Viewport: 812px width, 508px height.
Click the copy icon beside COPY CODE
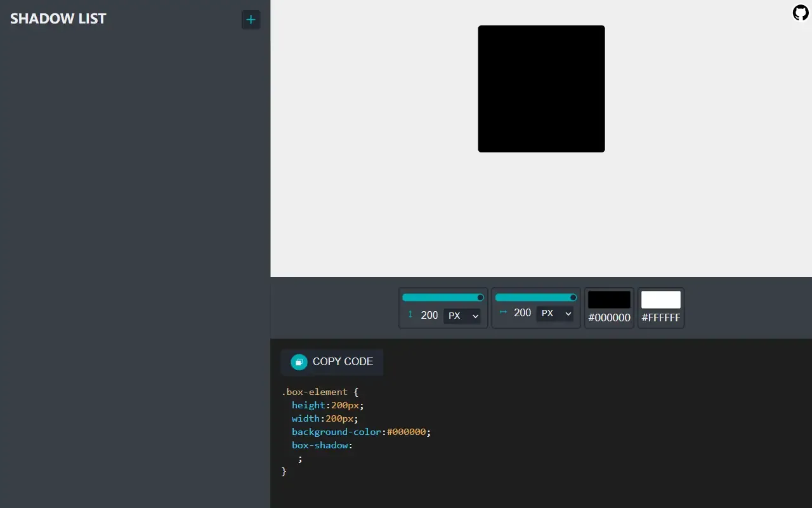pyautogui.click(x=299, y=362)
